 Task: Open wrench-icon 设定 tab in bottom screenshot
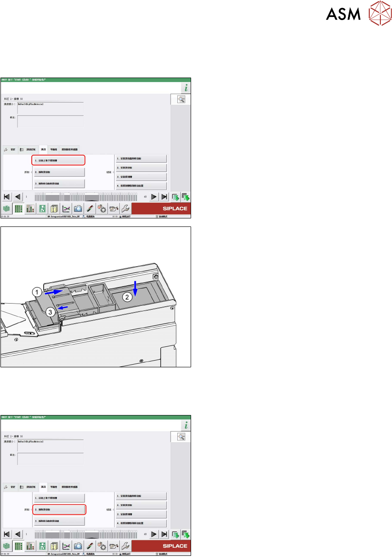pyautogui.click(x=10, y=487)
